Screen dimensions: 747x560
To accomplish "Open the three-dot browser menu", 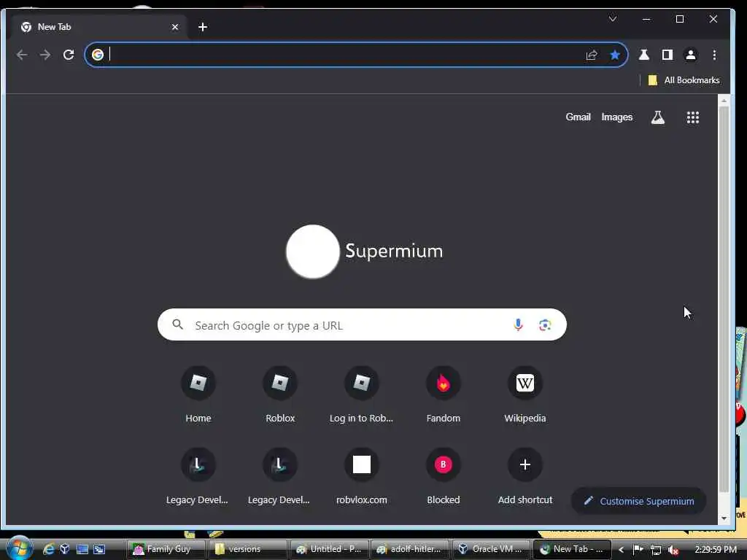I will [714, 55].
